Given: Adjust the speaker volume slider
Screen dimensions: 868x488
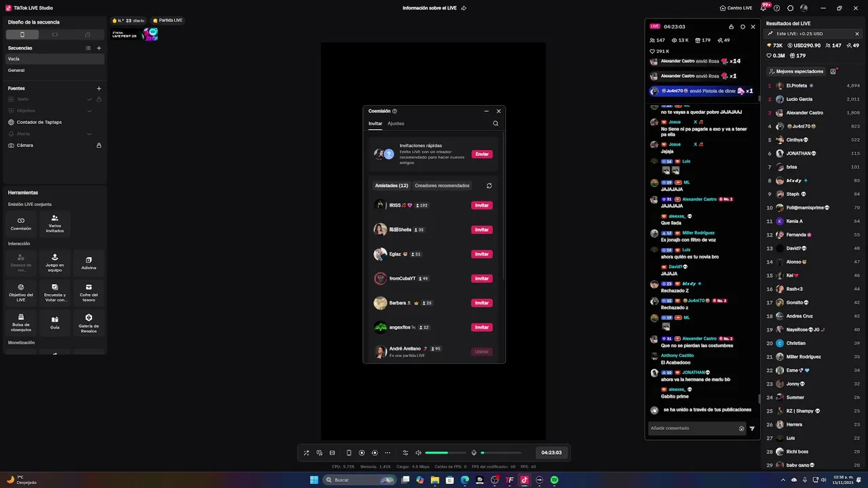Looking at the screenshot, I should point(446,453).
